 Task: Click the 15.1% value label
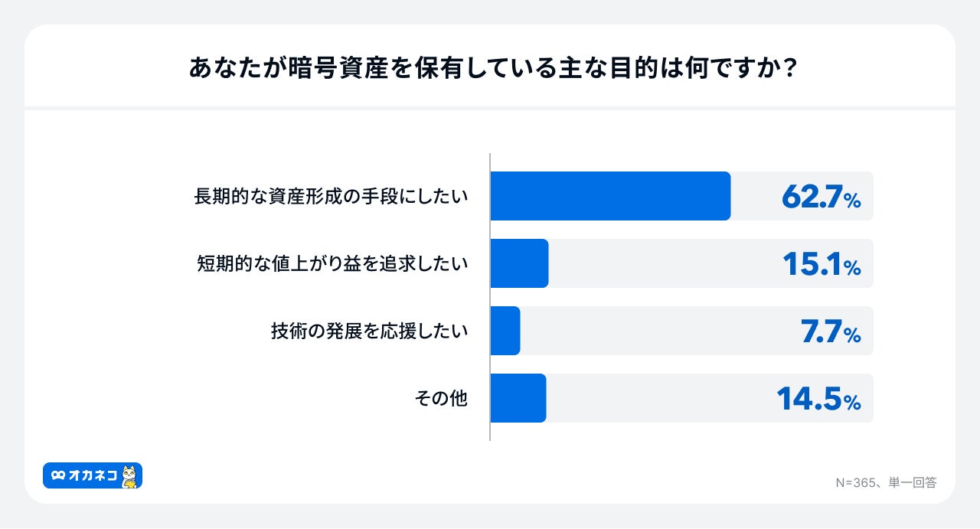point(821,265)
